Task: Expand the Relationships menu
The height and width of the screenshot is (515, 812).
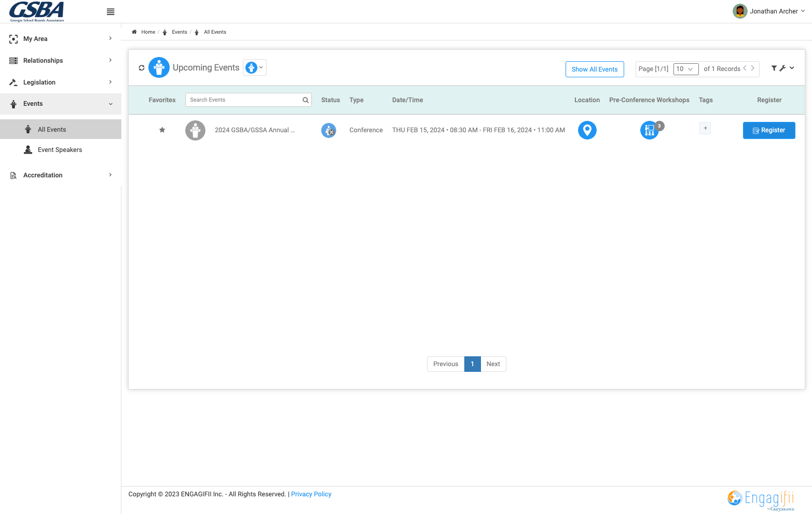Action: tap(61, 61)
